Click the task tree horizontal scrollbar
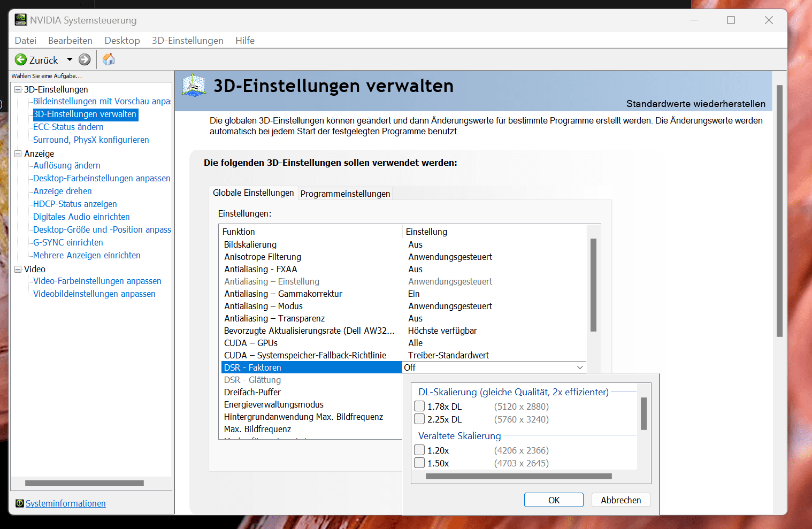This screenshot has width=812, height=529. (x=85, y=483)
